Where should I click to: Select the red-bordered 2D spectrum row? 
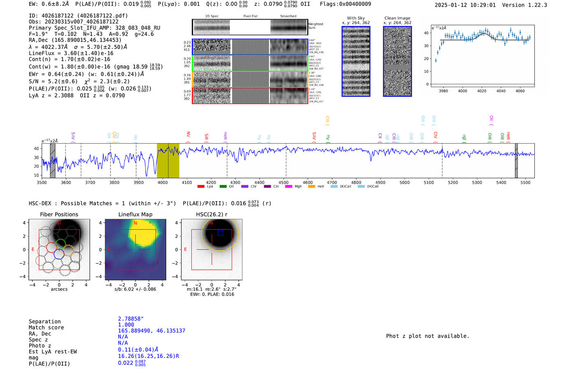click(x=250, y=96)
